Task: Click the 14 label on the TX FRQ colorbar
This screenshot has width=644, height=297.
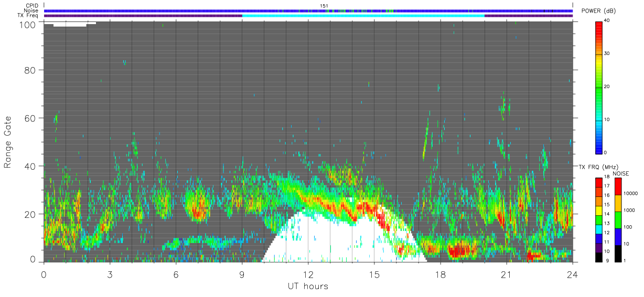Action: click(606, 214)
